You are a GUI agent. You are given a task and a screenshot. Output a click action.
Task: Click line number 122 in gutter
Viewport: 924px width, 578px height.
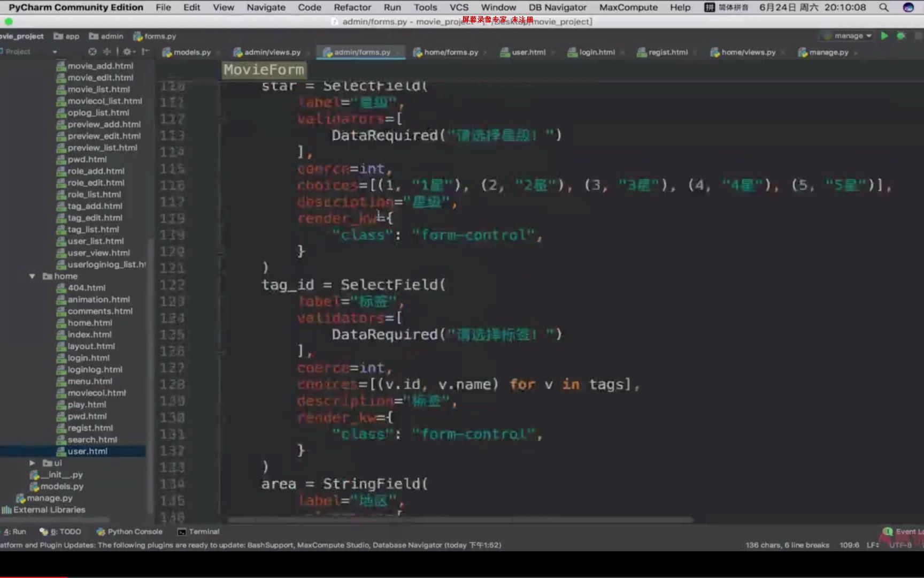(172, 285)
